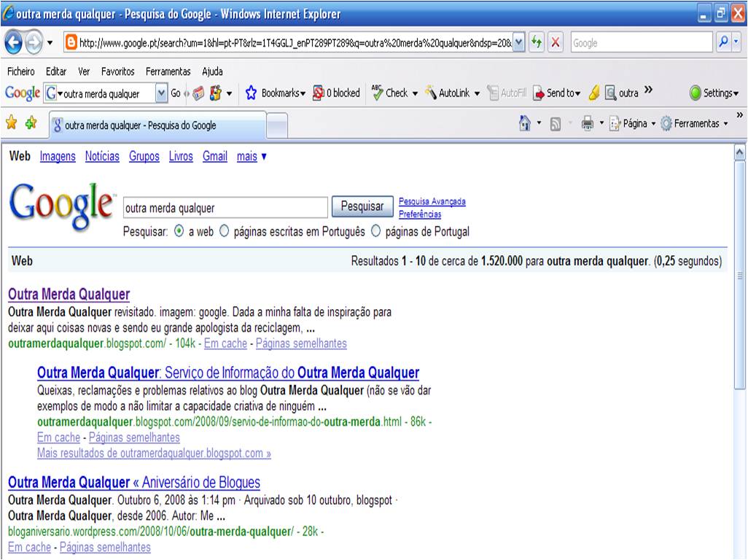Select 'páginas escritas em Português' radio button

coord(225,231)
